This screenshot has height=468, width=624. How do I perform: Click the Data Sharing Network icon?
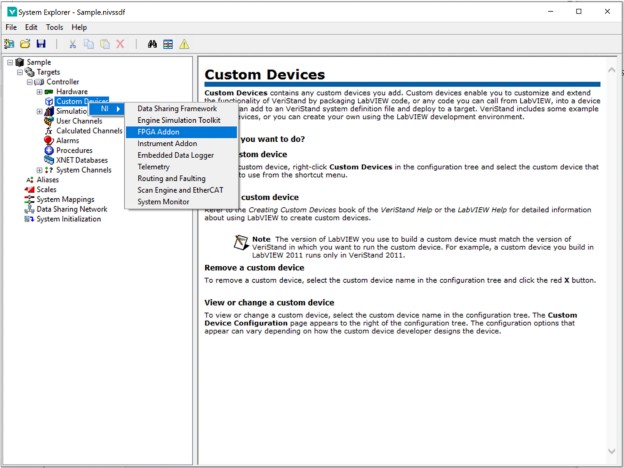point(29,209)
